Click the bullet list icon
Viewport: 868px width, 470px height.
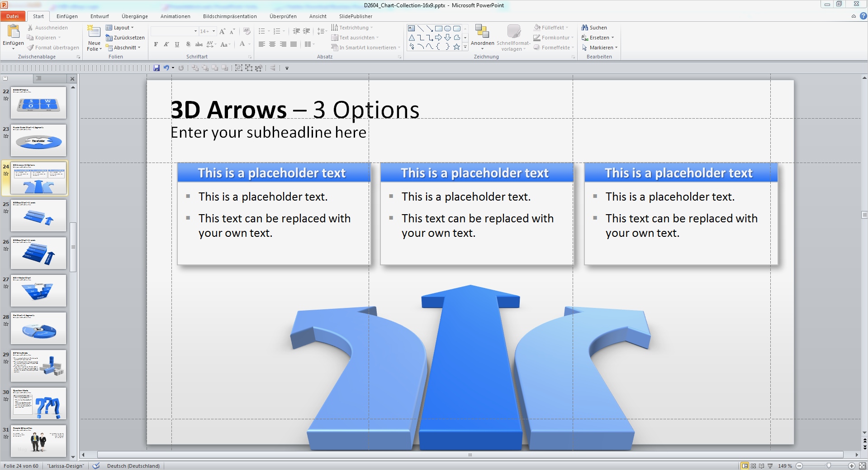(261, 31)
